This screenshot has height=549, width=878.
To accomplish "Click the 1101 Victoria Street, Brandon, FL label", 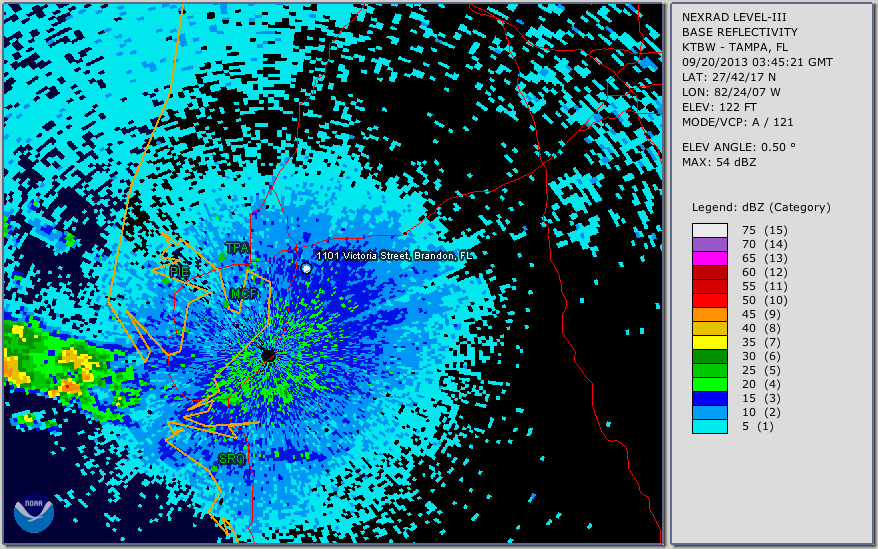I will coord(394,255).
